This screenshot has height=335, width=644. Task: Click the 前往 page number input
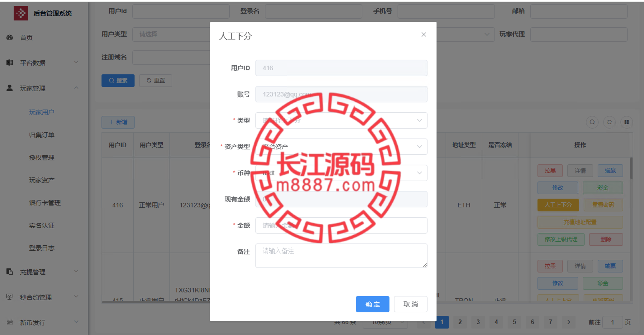[612, 322]
